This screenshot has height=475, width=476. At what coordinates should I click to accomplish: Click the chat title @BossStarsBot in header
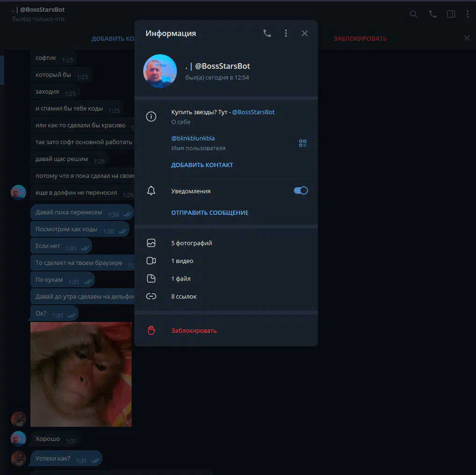click(38, 10)
